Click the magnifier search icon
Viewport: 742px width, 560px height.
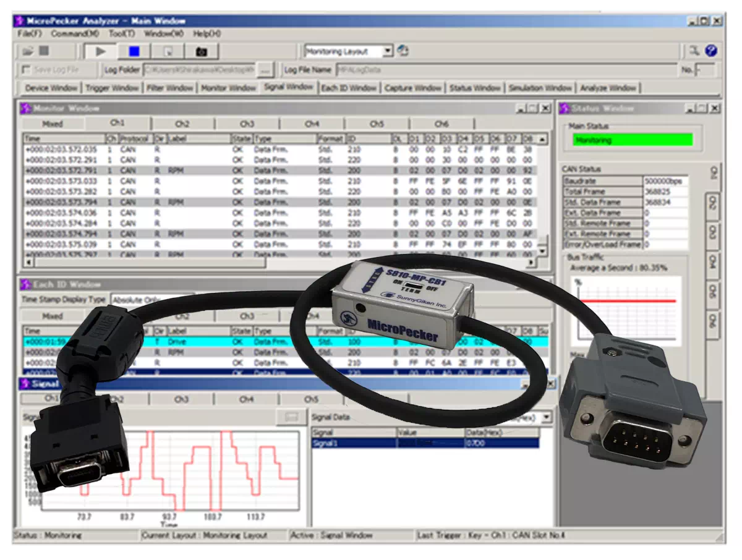click(x=694, y=51)
